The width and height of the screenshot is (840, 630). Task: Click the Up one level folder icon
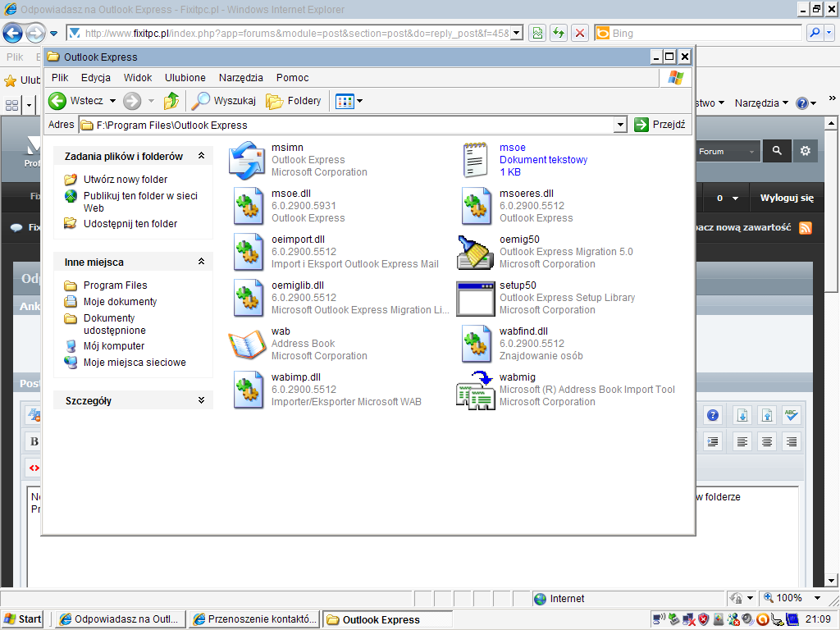click(x=171, y=101)
